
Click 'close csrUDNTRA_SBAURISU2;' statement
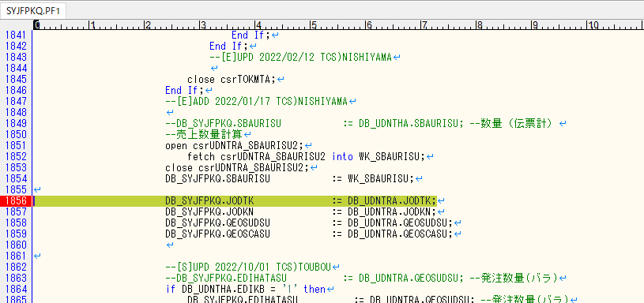tap(237, 168)
